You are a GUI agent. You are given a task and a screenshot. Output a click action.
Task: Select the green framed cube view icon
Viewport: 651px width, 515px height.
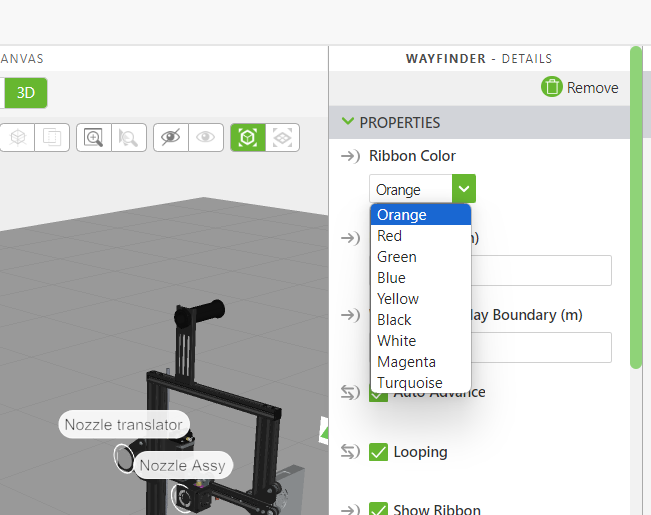(x=248, y=137)
